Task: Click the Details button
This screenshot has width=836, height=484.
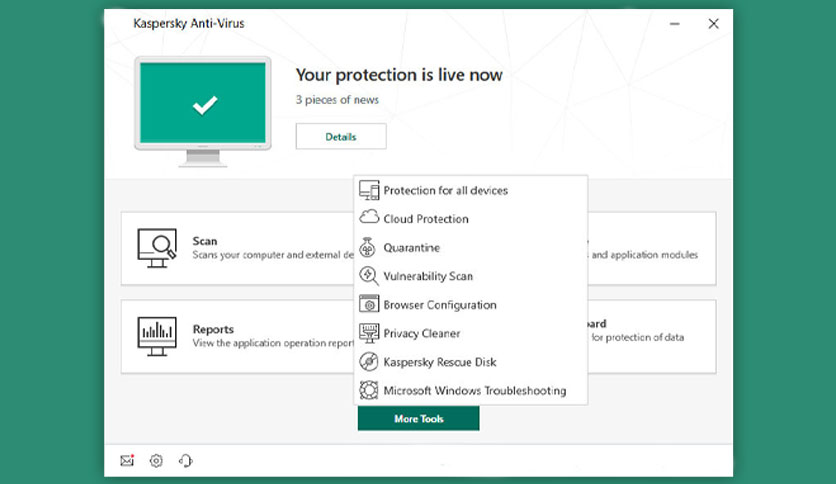Action: tap(341, 136)
